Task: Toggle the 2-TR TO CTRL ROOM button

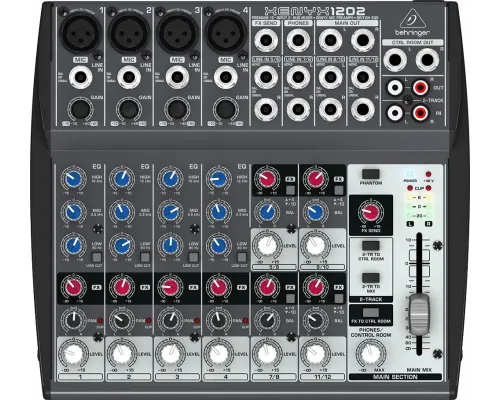Action: coord(371,246)
